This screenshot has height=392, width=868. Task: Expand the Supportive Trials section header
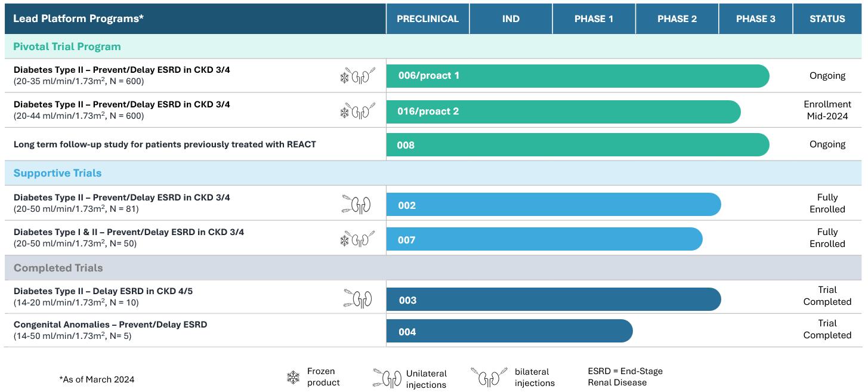pyautogui.click(x=57, y=173)
